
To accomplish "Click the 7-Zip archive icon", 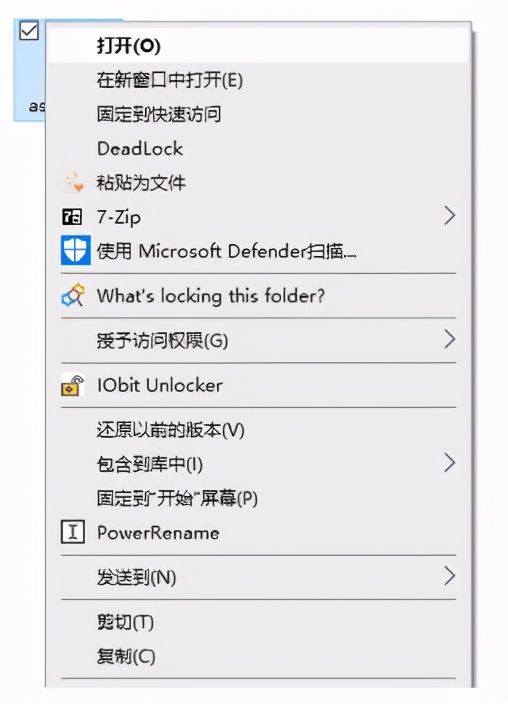I will [72, 217].
